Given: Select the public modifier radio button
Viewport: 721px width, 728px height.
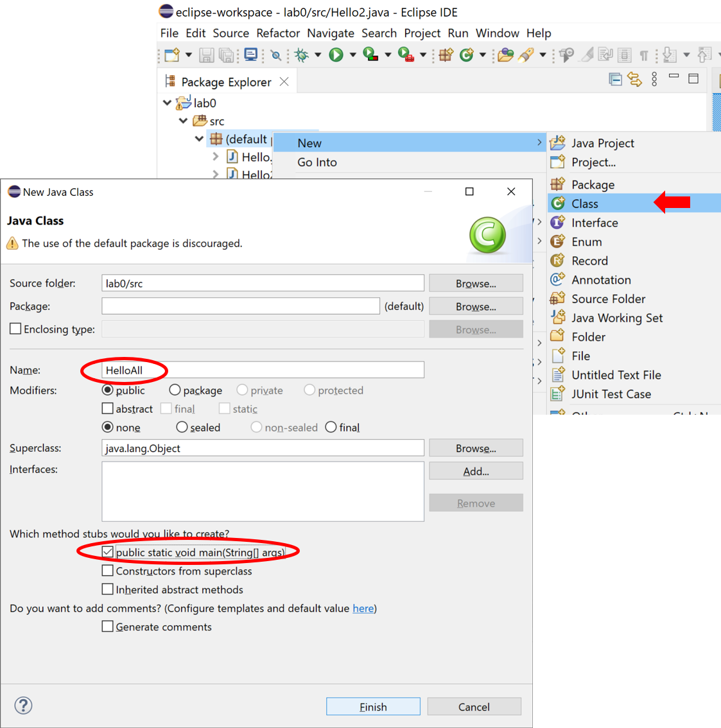Looking at the screenshot, I should click(x=107, y=390).
